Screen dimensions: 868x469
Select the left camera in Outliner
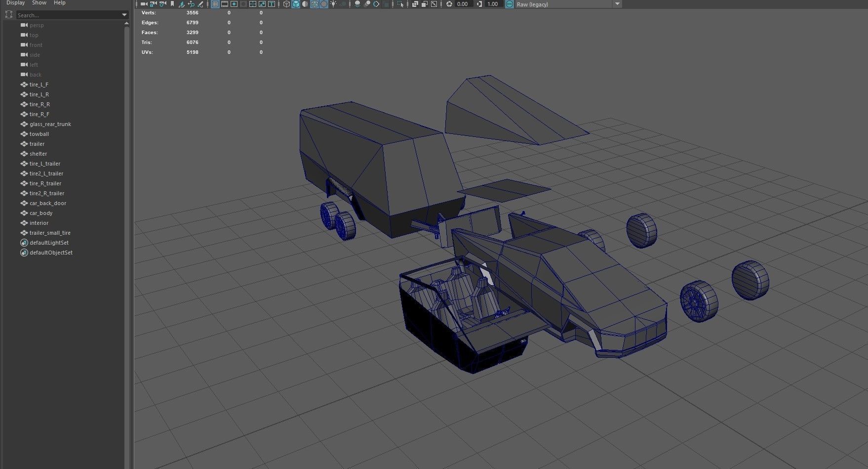tap(34, 65)
